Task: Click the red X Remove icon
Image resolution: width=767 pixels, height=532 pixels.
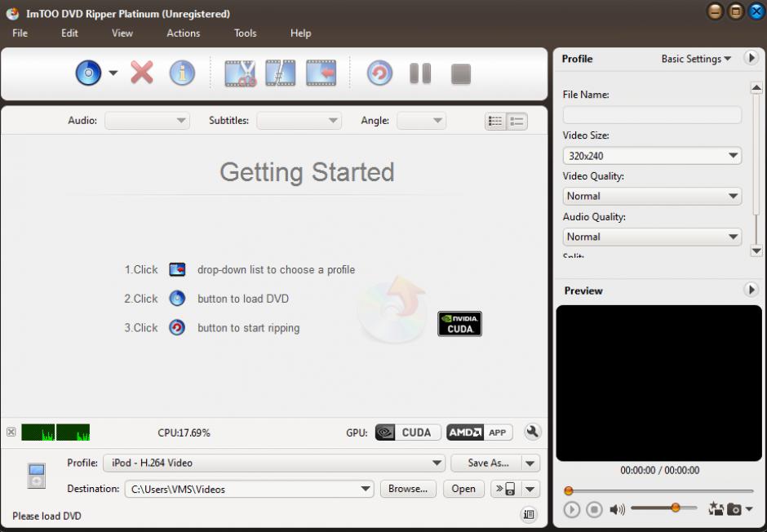Action: (142, 73)
